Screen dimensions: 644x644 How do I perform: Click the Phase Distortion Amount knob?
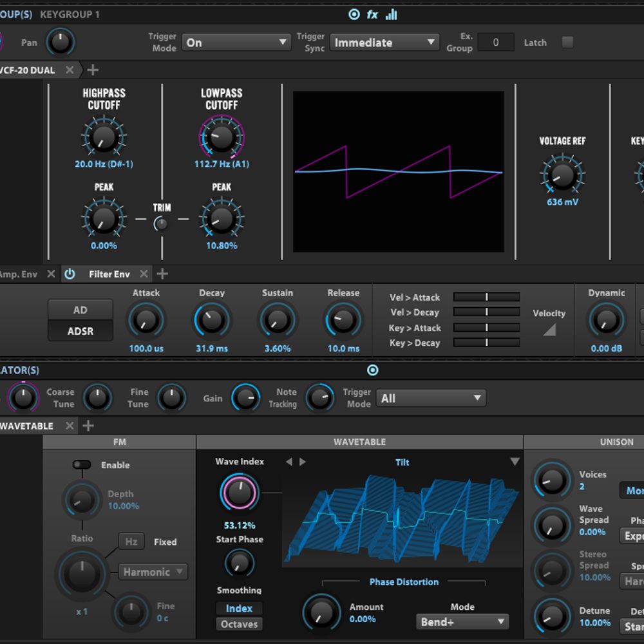pos(321,612)
